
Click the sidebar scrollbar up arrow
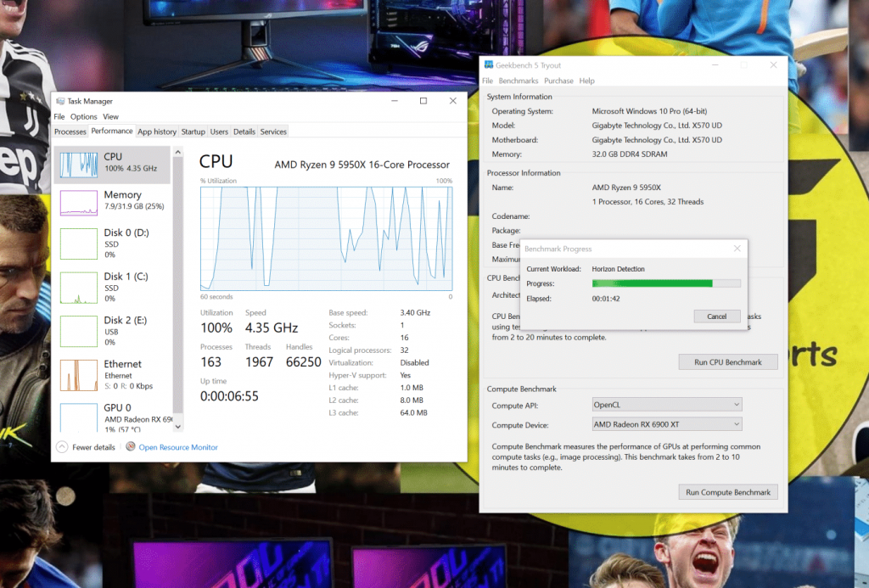click(x=178, y=152)
